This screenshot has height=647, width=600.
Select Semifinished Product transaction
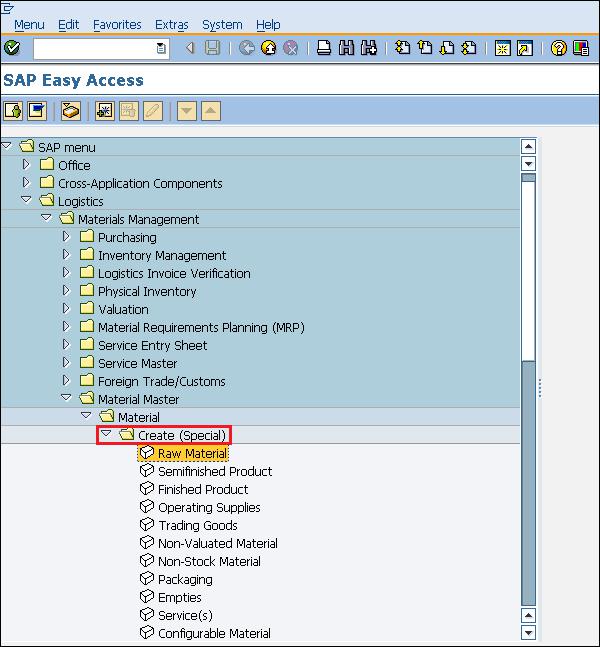coord(215,471)
